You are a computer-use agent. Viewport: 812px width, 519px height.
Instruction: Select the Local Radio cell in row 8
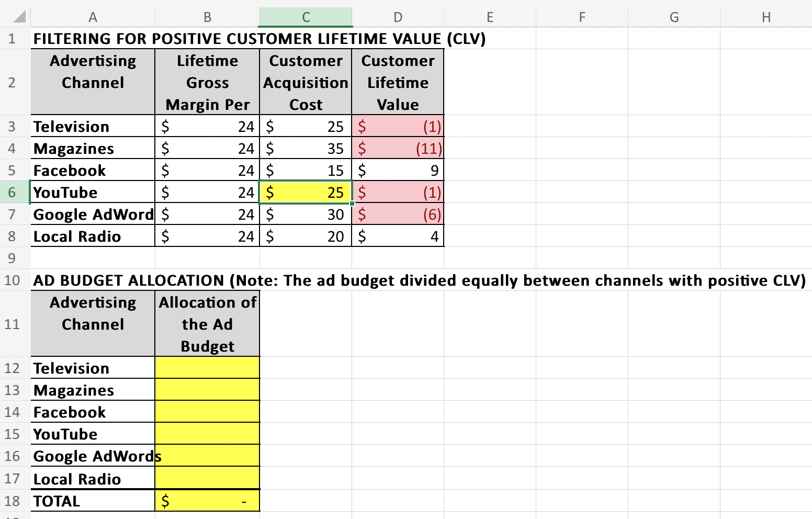(93, 236)
